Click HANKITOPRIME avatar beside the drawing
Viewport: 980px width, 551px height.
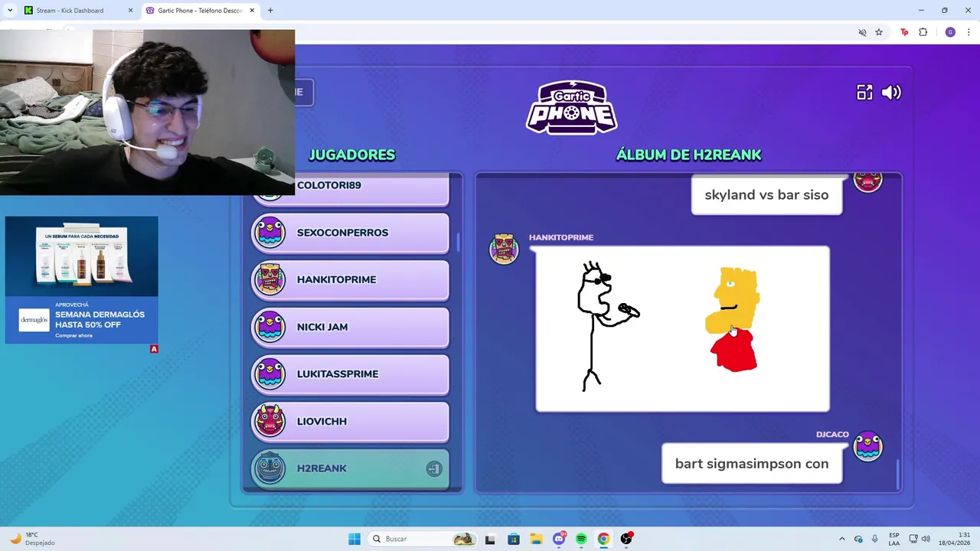[504, 249]
